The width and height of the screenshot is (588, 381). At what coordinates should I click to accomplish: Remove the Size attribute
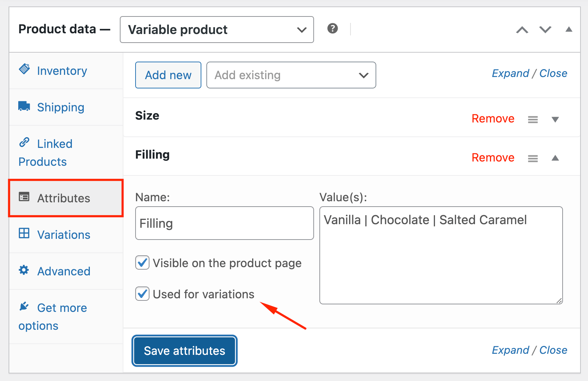click(x=493, y=119)
